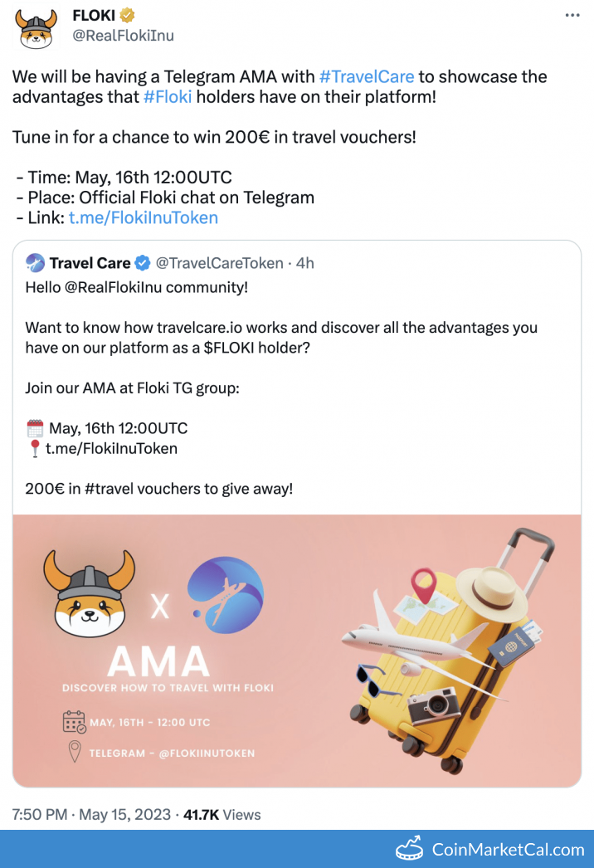Click the @RealFlokiInu handle

coord(124,35)
